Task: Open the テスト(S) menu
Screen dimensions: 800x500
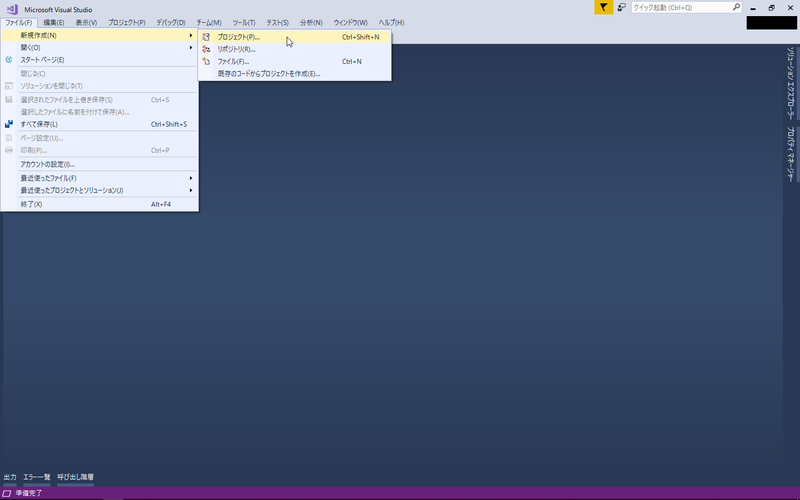Action: [x=278, y=22]
